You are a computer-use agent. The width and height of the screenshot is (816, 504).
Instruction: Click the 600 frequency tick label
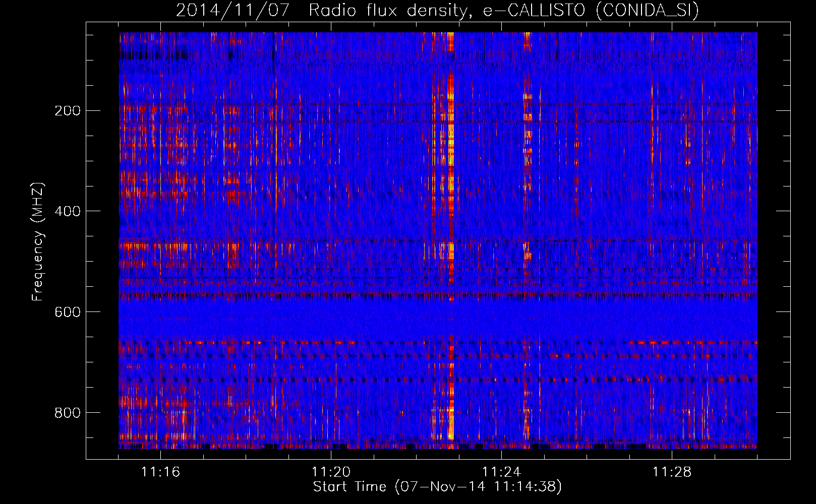[67, 312]
